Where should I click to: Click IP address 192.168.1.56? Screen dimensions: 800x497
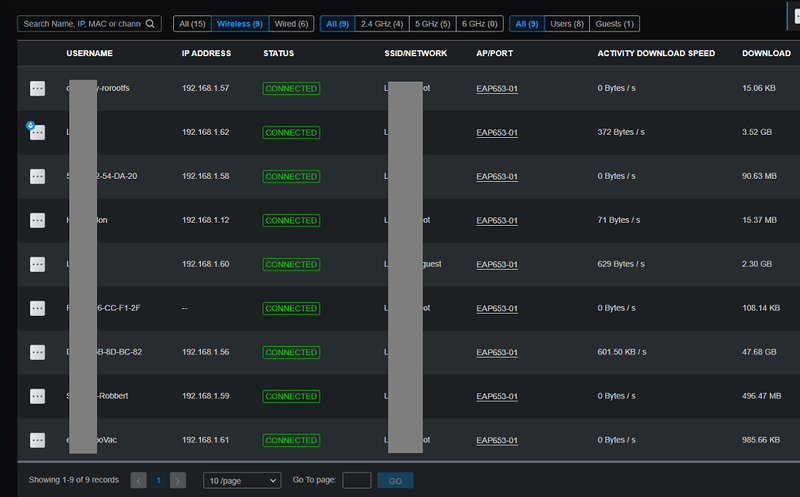click(206, 352)
